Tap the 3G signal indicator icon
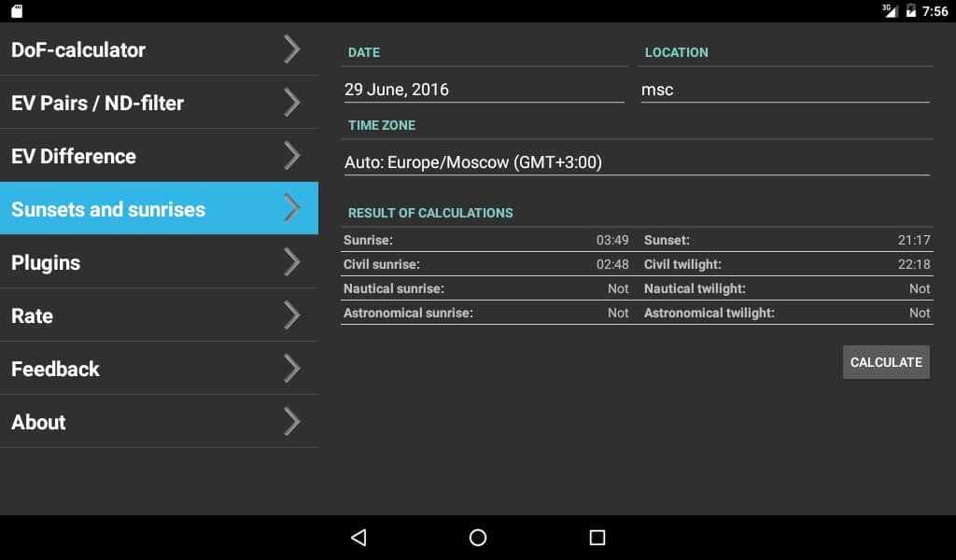The width and height of the screenshot is (956, 560). [x=889, y=10]
